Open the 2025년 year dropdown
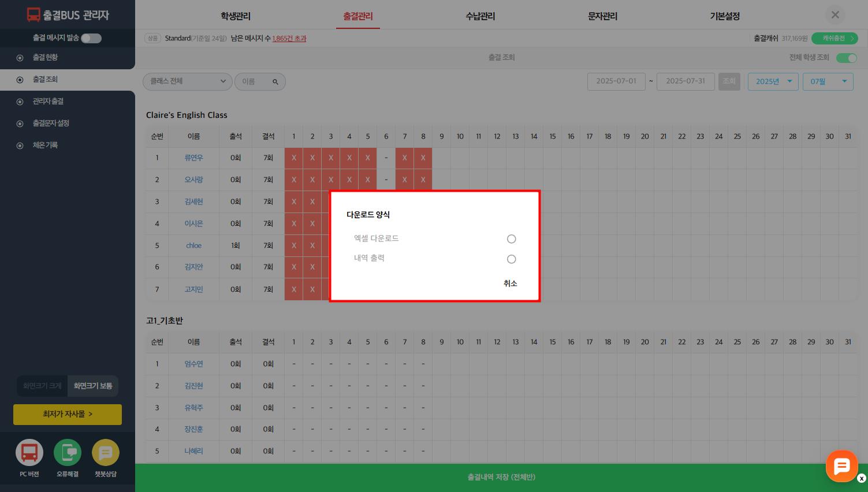Screen dimensions: 868x492 pos(773,81)
